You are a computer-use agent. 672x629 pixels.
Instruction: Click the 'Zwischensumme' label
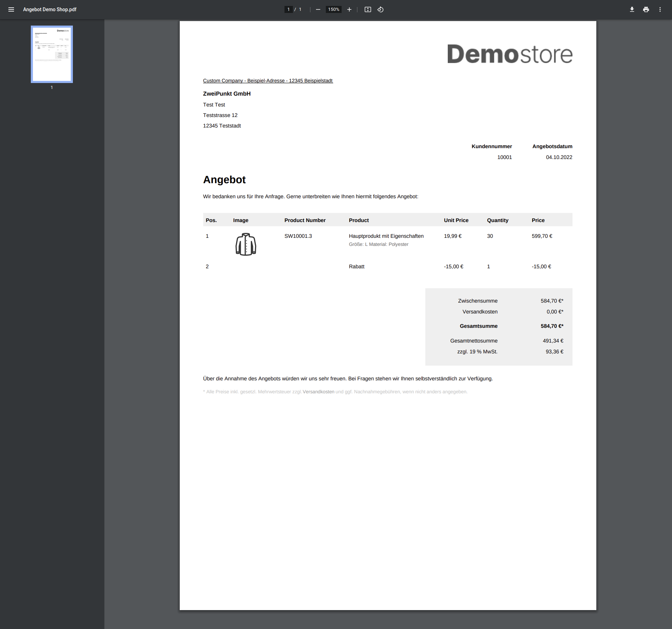(478, 301)
